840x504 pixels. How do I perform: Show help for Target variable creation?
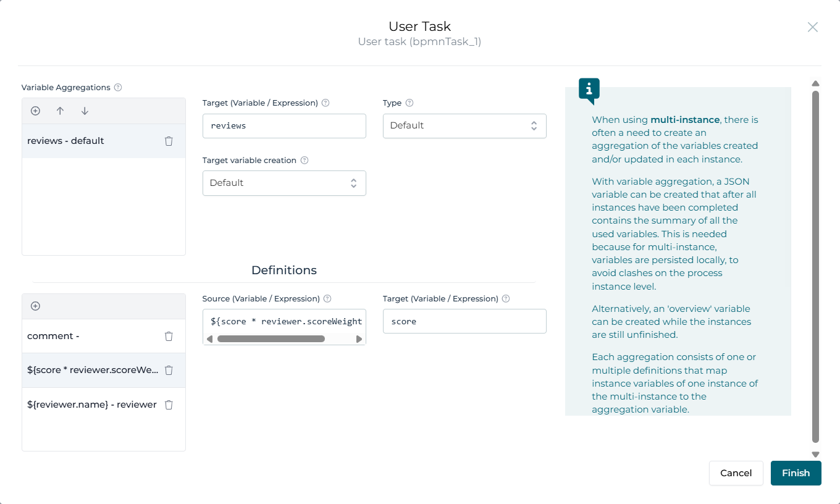[304, 161]
